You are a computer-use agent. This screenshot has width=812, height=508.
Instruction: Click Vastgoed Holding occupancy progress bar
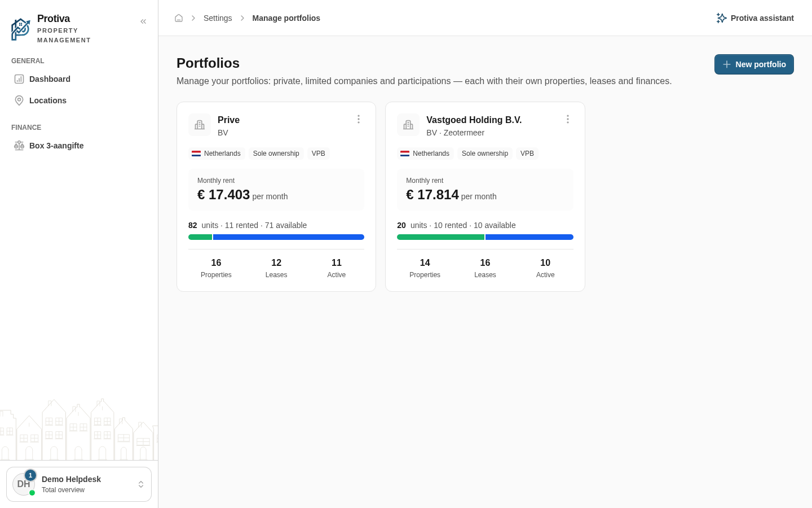click(x=485, y=237)
